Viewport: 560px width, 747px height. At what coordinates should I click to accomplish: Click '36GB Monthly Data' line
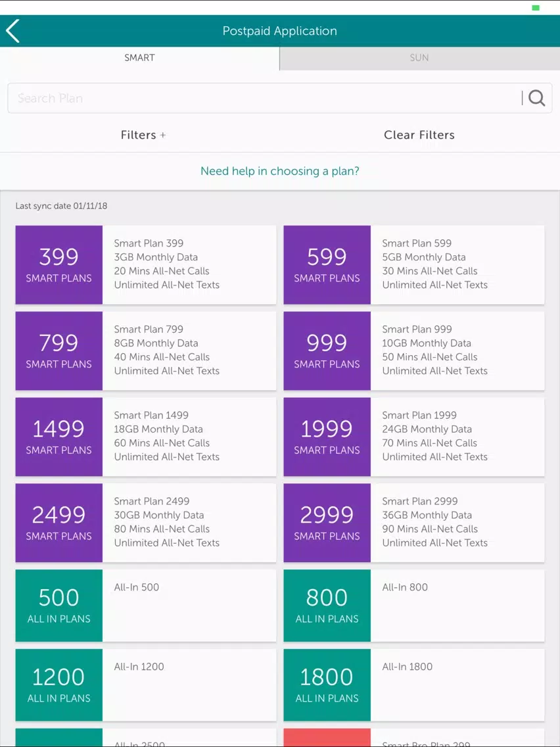tap(427, 516)
